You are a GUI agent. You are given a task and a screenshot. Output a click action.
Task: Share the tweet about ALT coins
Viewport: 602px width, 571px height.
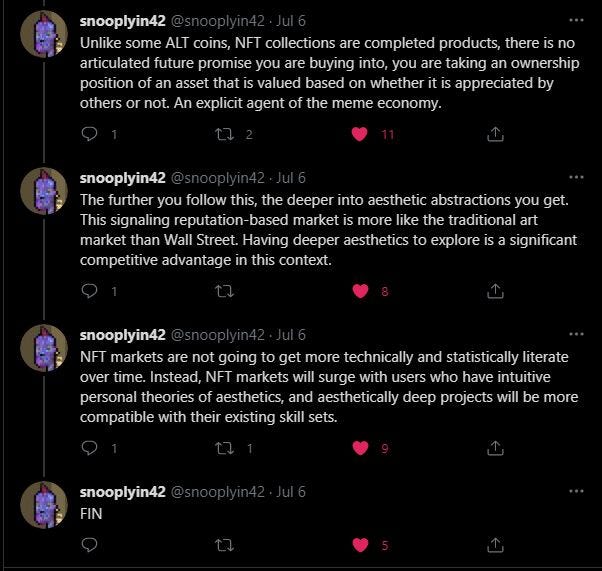(x=494, y=134)
